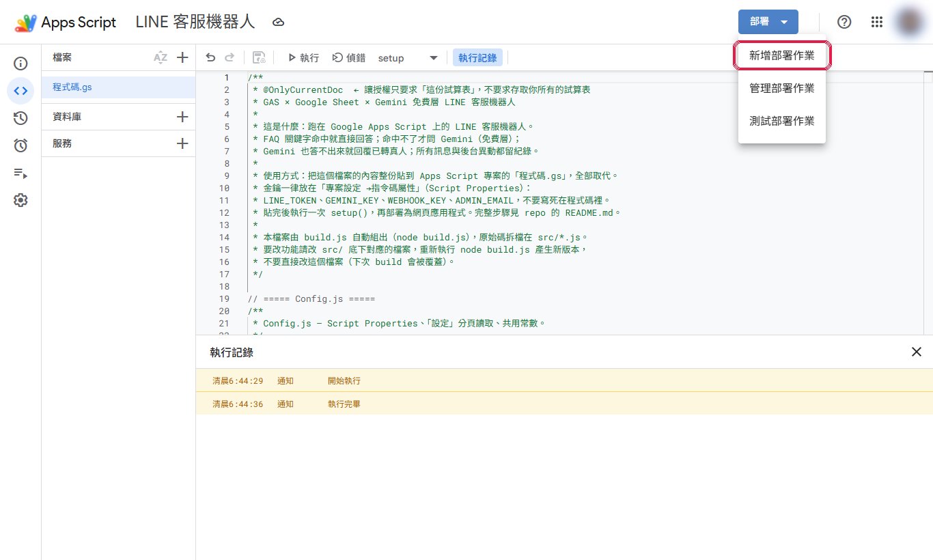Select 新增部署作業 menu item
The height and width of the screenshot is (560, 933).
click(782, 55)
